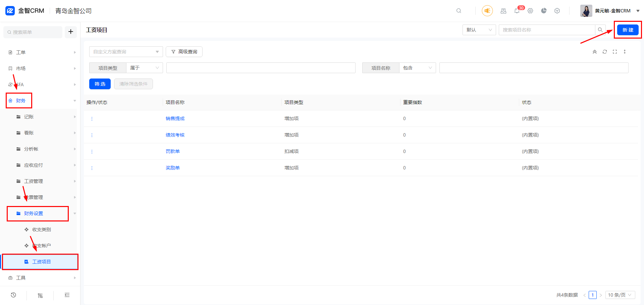Open the 自定义方案查询 dropdown

pyautogui.click(x=126, y=52)
